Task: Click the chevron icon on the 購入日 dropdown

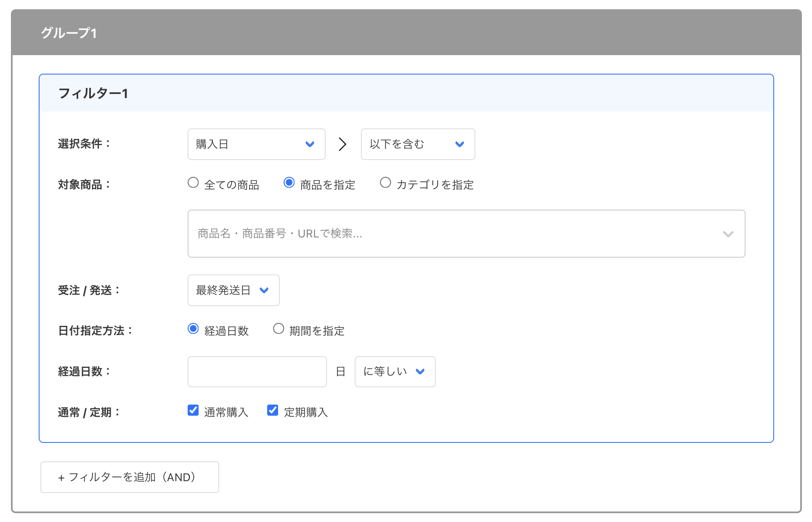Action: (310, 144)
